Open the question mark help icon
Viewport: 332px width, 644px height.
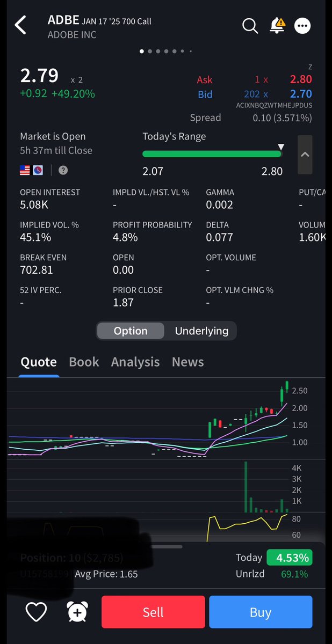(63, 170)
